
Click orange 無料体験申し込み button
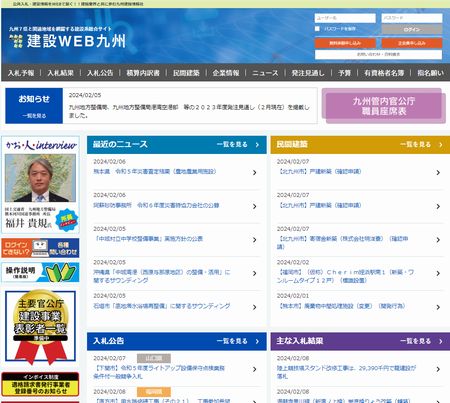coord(345,43)
